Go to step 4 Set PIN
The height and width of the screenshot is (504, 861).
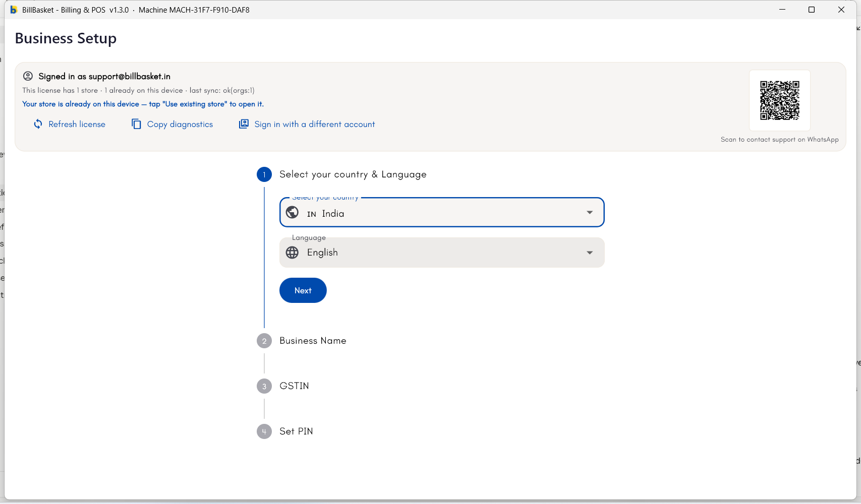point(264,431)
